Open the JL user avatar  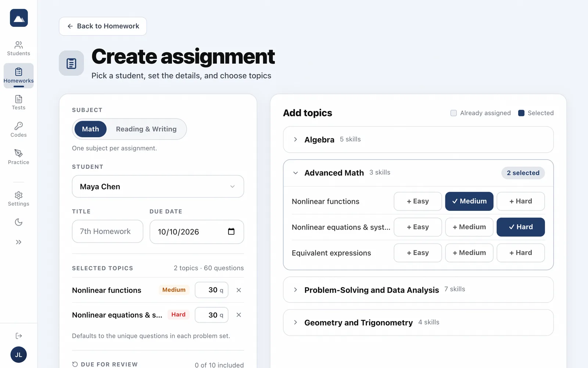click(x=18, y=355)
